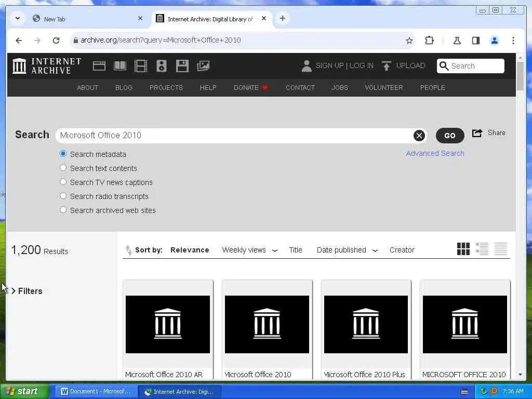Open the BLOG navigation item
This screenshot has height=399, width=532.
tap(124, 87)
